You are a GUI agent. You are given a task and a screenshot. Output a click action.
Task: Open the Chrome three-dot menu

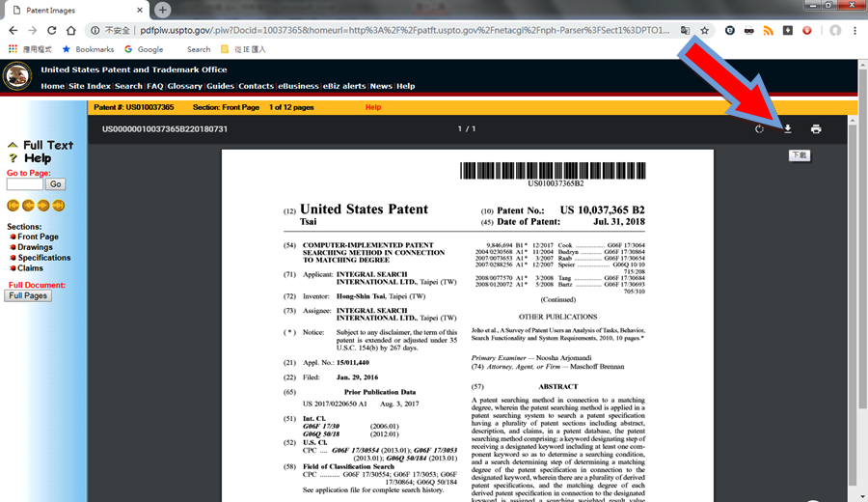point(854,31)
